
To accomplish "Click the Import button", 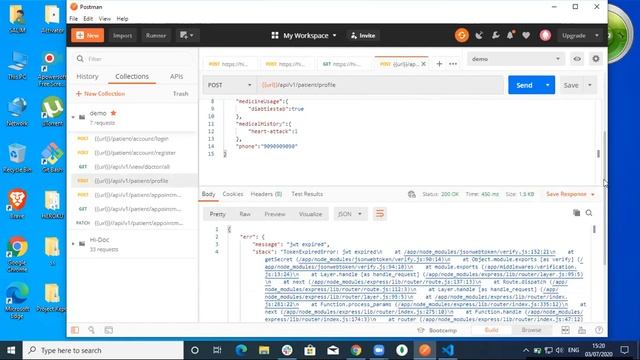I will [x=122, y=36].
